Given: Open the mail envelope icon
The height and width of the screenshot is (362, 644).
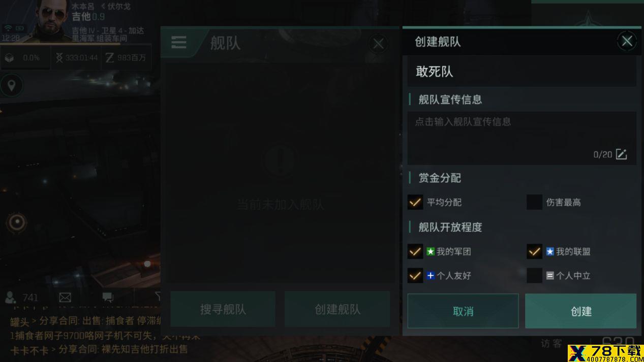Looking at the screenshot, I should pos(65,297).
